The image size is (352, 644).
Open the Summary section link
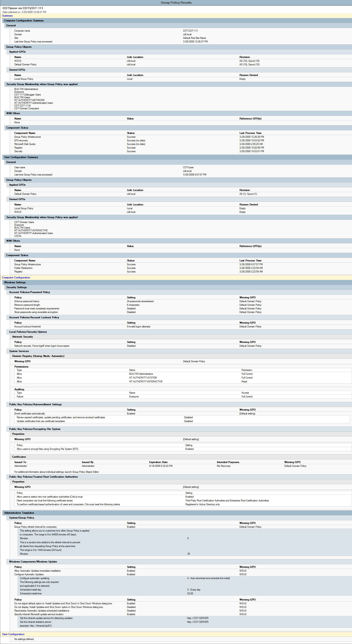click(7, 15)
